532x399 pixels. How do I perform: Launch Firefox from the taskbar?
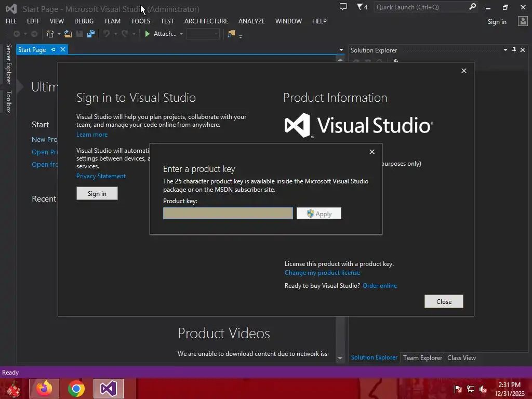44,389
